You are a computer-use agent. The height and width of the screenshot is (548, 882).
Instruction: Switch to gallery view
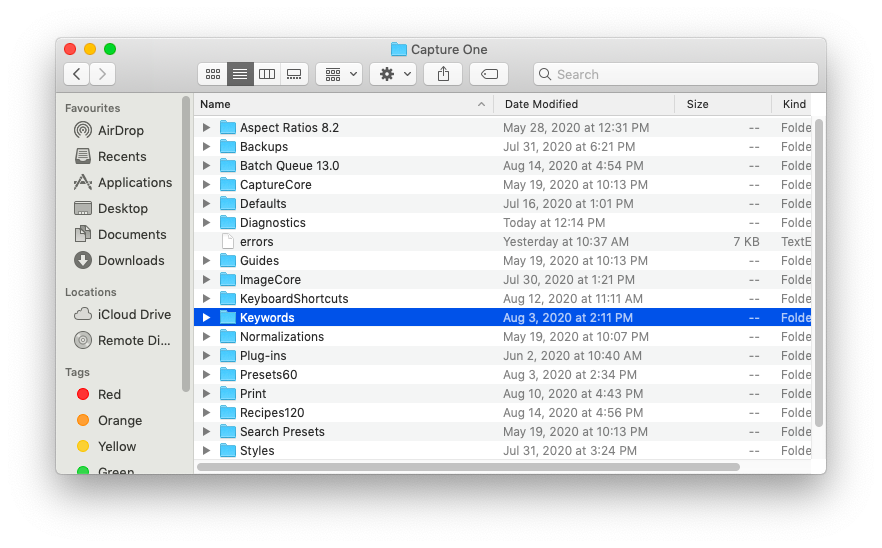pyautogui.click(x=294, y=74)
